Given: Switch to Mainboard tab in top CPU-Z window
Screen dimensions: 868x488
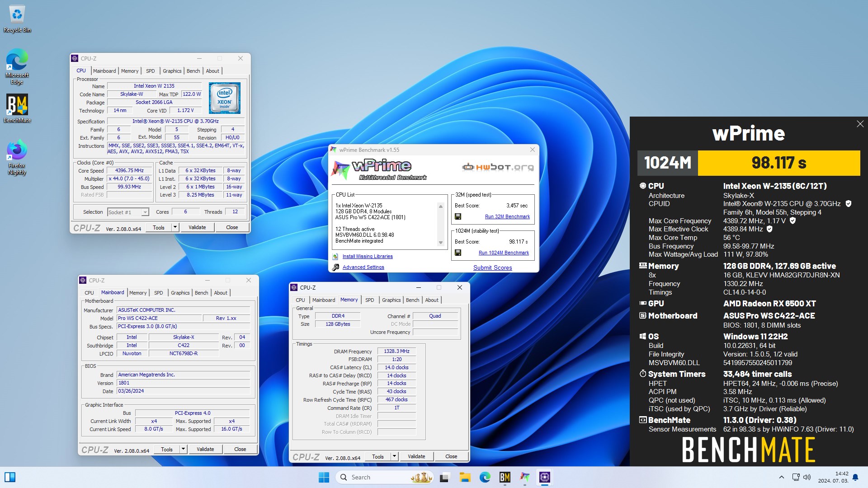Looking at the screenshot, I should coord(104,71).
